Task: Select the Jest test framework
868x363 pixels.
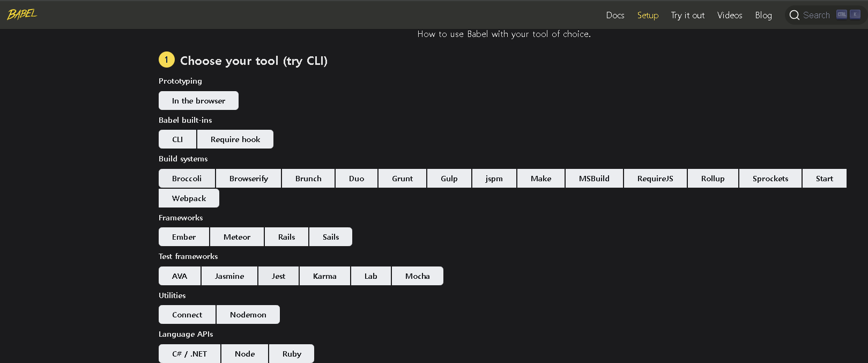Action: click(278, 276)
